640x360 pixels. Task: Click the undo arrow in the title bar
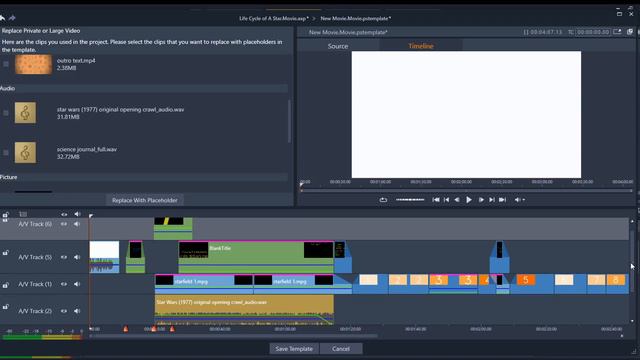coord(2,18)
